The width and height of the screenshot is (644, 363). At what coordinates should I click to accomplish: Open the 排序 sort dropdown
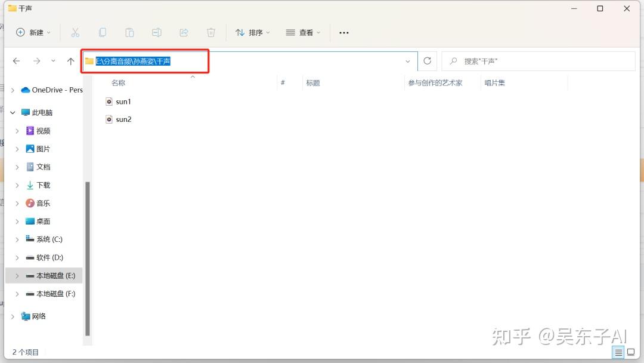pos(253,32)
